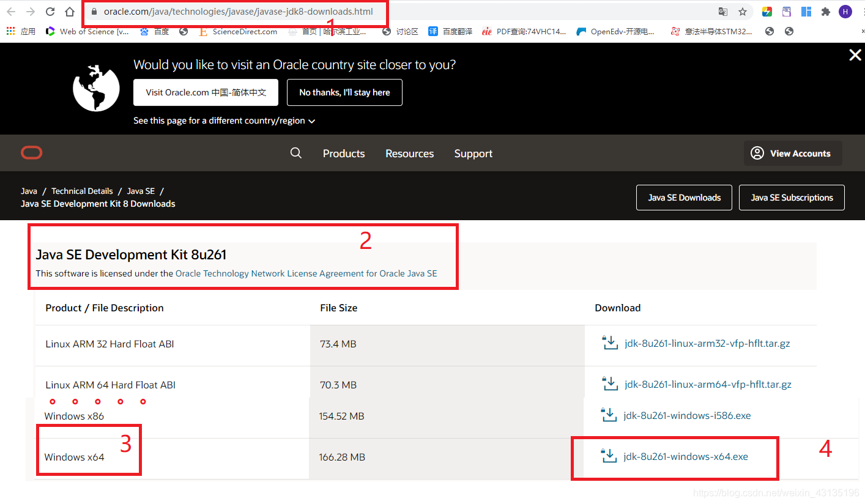The height and width of the screenshot is (504, 865).
Task: Click the padlock site info icon
Action: click(x=94, y=12)
